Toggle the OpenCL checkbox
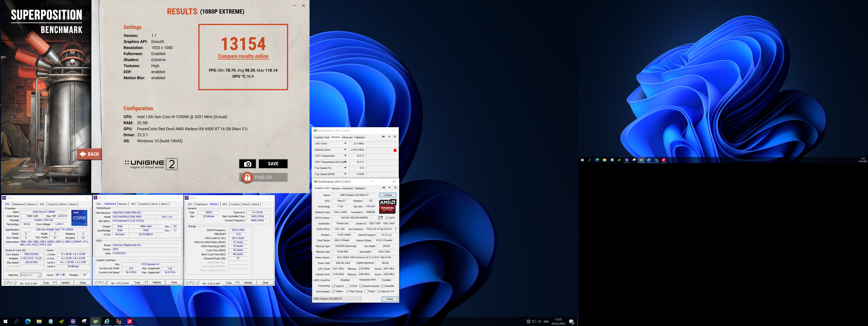Viewport: 868px width, 326px height. pos(334,286)
